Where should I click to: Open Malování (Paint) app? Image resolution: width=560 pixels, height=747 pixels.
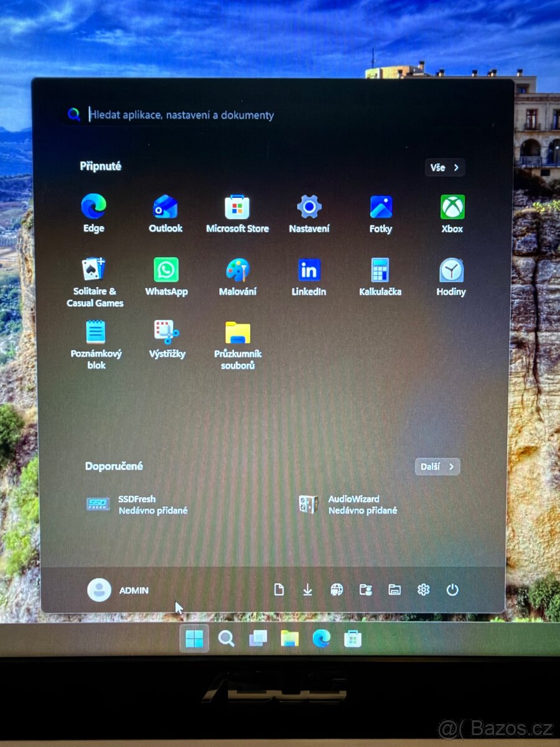point(238,277)
